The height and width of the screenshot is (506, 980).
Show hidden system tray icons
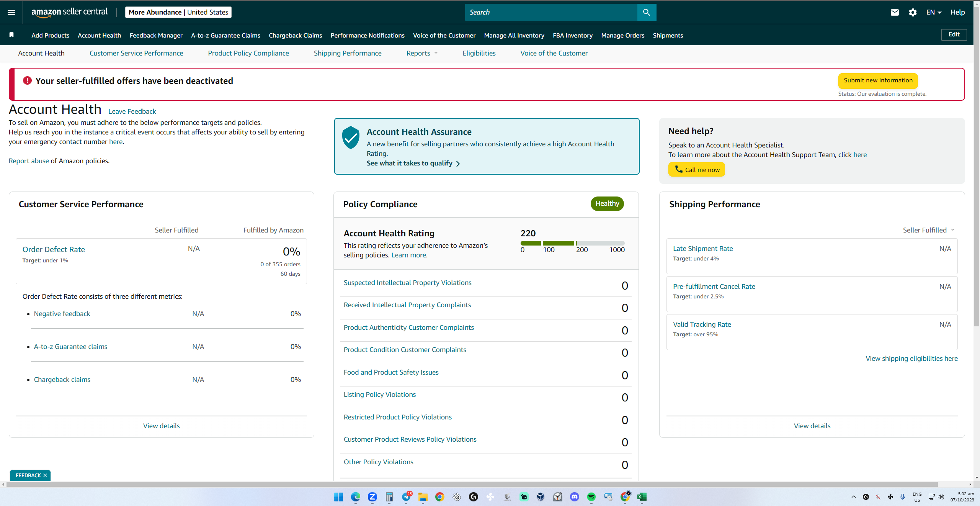(854, 497)
